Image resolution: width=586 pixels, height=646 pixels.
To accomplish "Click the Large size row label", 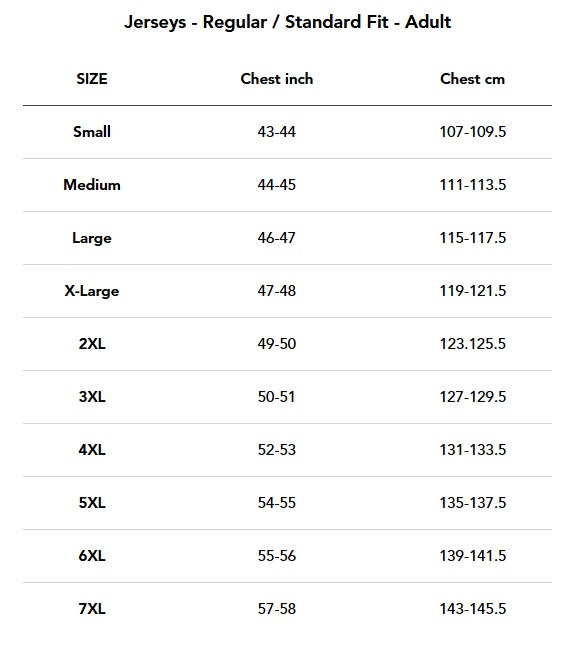I will pos(91,238).
